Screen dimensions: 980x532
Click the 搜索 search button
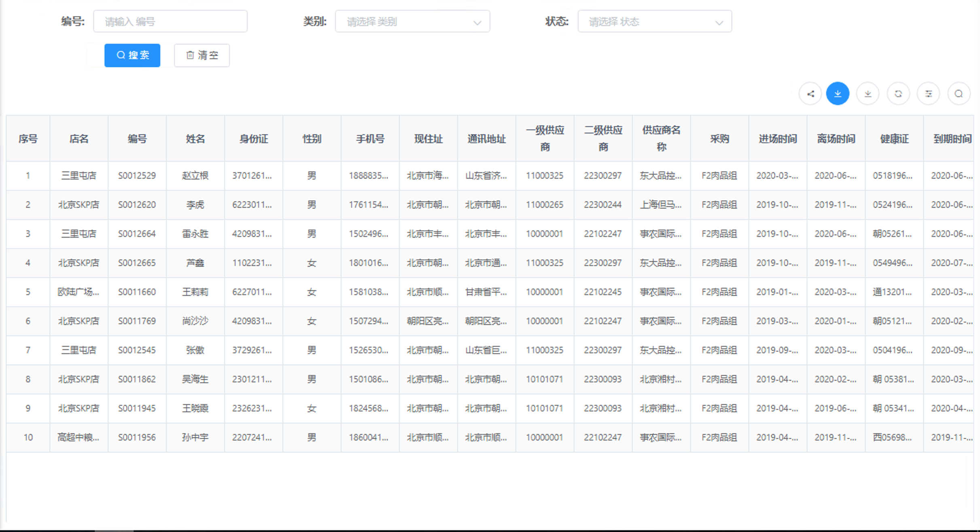[x=132, y=55]
